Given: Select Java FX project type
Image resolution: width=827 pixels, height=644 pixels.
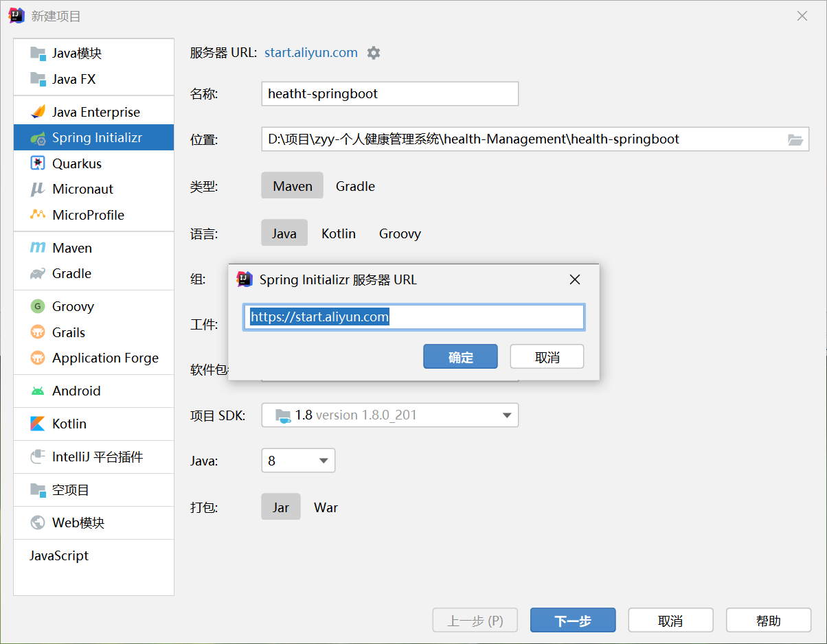Looking at the screenshot, I should [93, 79].
